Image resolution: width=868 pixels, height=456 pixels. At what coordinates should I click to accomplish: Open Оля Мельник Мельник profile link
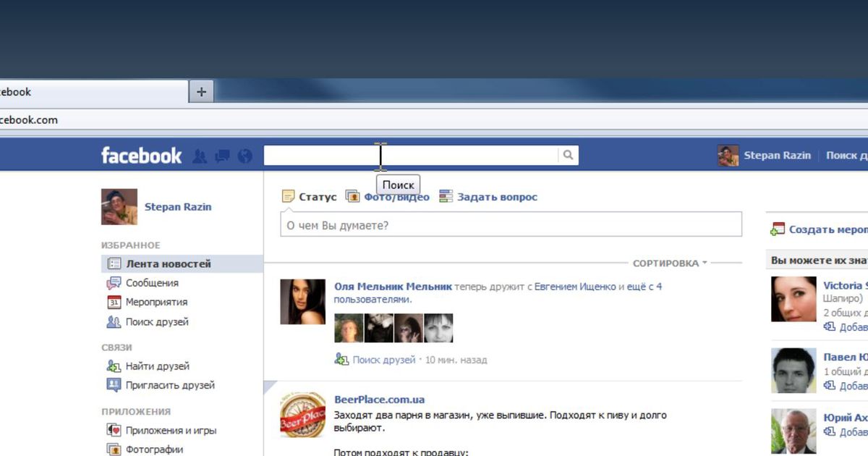(393, 287)
